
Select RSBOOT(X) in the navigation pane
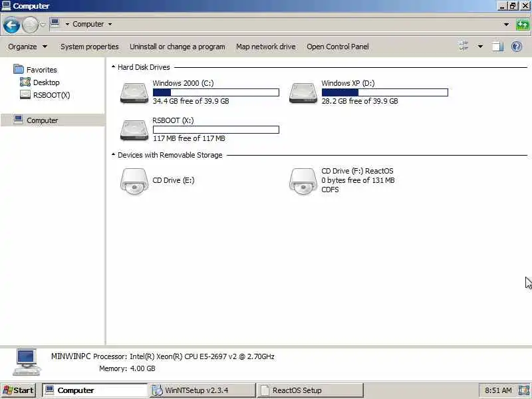[x=45, y=95]
